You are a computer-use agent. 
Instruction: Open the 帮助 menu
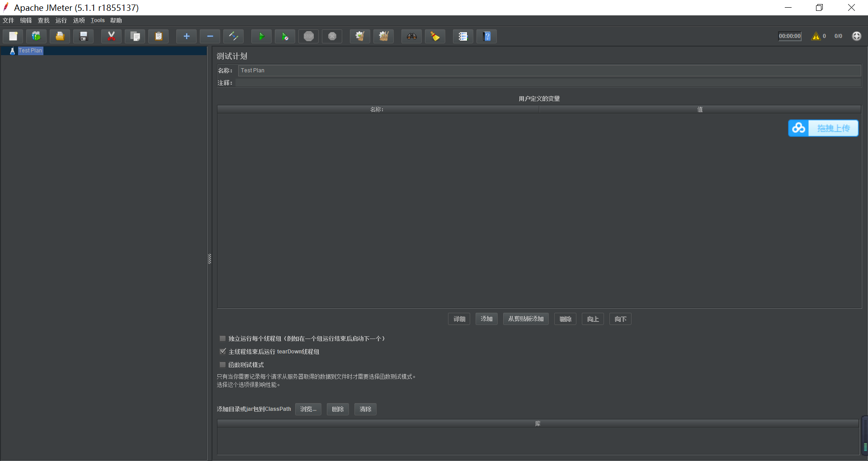point(116,20)
